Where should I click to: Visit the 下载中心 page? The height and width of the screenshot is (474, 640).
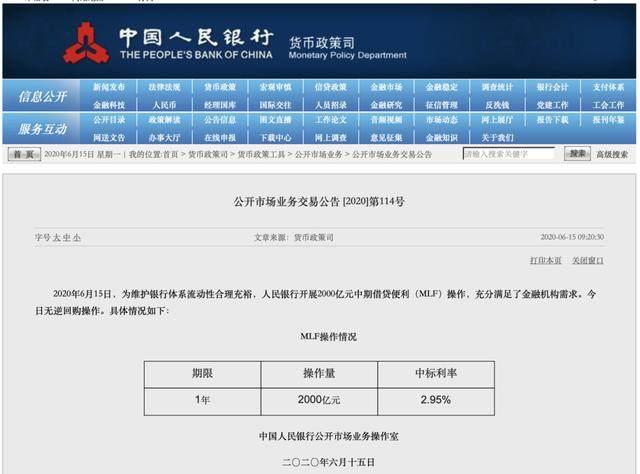point(276,138)
